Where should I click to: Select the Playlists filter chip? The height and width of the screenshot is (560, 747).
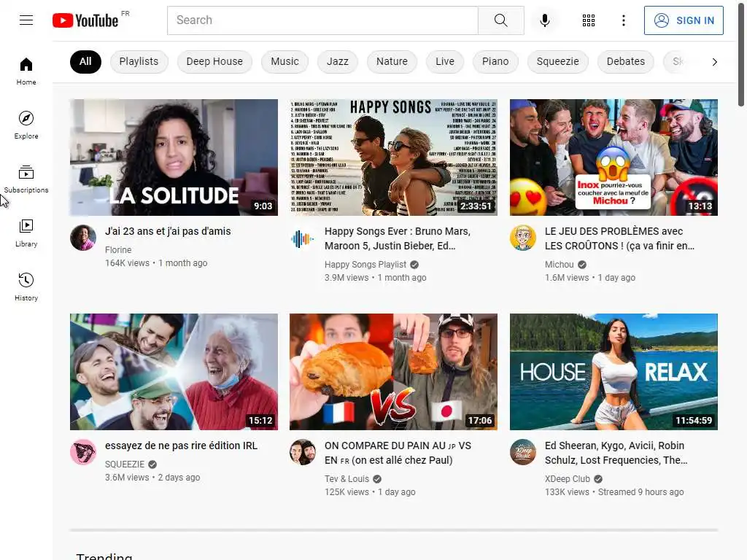139,61
